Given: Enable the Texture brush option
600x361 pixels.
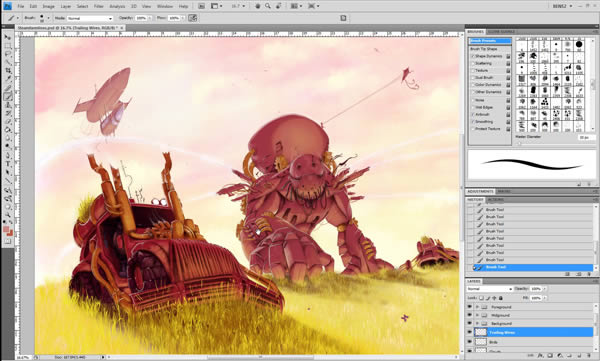Looking at the screenshot, I should click(x=473, y=71).
